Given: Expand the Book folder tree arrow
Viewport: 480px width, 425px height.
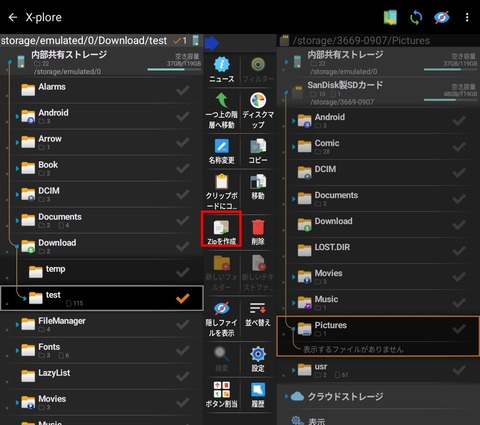Looking at the screenshot, I should click(17, 168).
